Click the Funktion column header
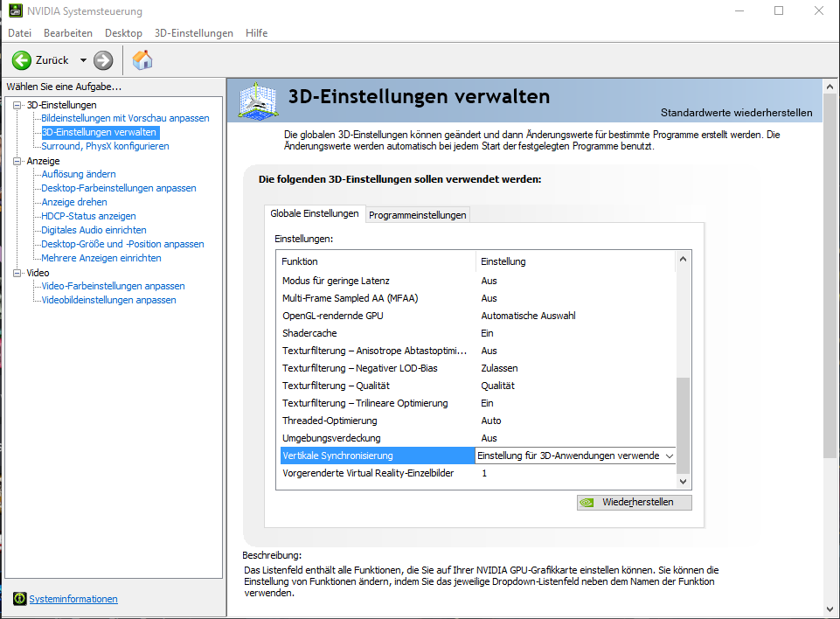Screen dimensions: 840x619 pyautogui.click(x=377, y=261)
